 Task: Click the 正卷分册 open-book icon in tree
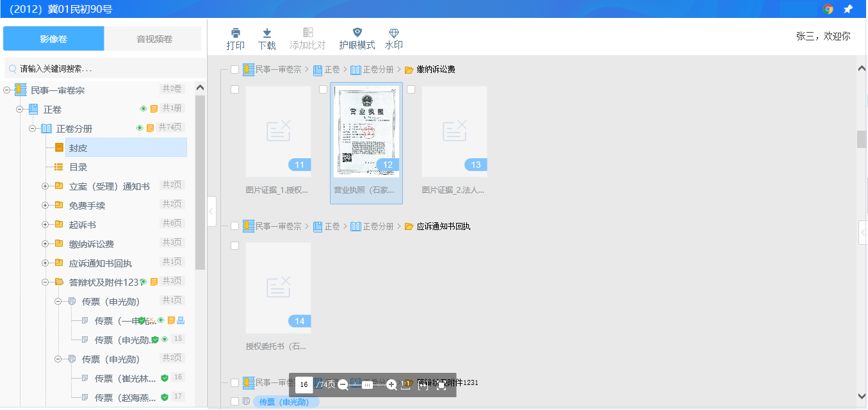[x=46, y=129]
